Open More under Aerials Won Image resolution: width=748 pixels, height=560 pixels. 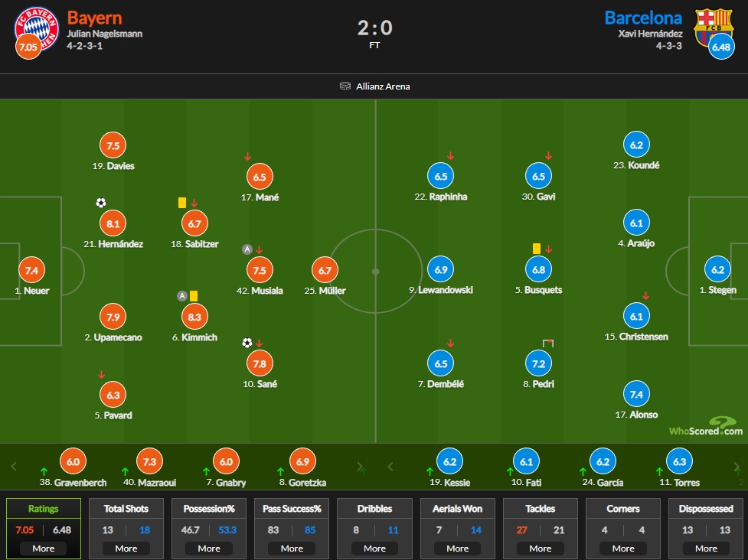[458, 549]
